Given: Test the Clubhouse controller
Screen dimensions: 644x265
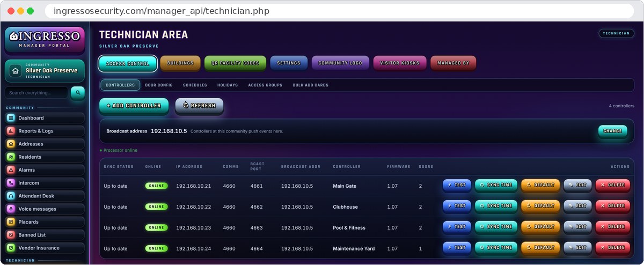Looking at the screenshot, I should tap(457, 206).
